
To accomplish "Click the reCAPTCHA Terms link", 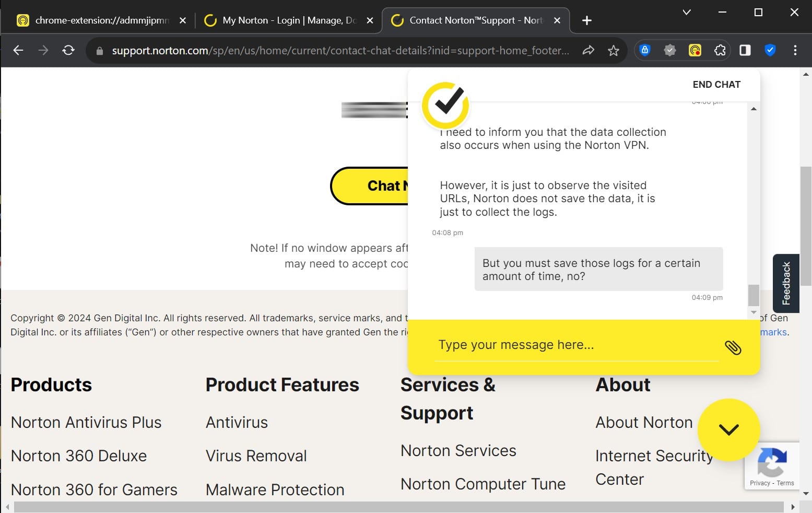I will coord(785,483).
